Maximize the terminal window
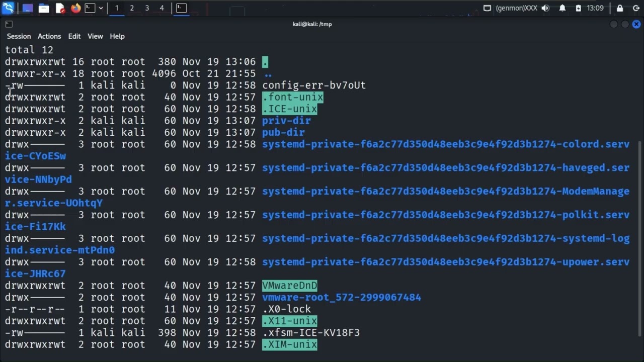Viewport: 644px width, 362px height. [625, 24]
